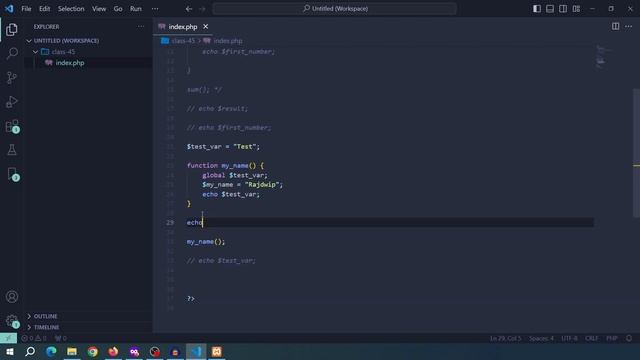Viewport: 640px width, 360px height.
Task: Open the Manage gear icon
Action: click(12, 321)
